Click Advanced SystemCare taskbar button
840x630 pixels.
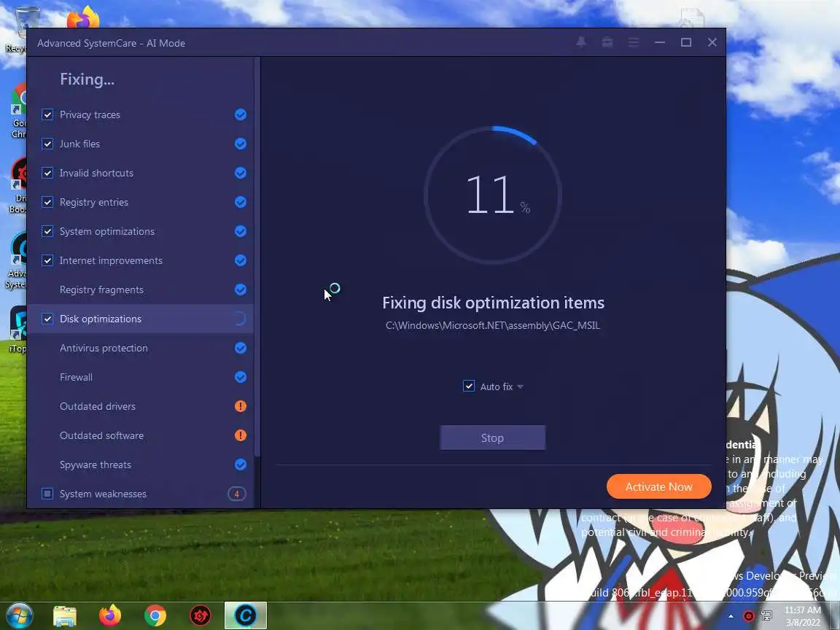pos(245,615)
